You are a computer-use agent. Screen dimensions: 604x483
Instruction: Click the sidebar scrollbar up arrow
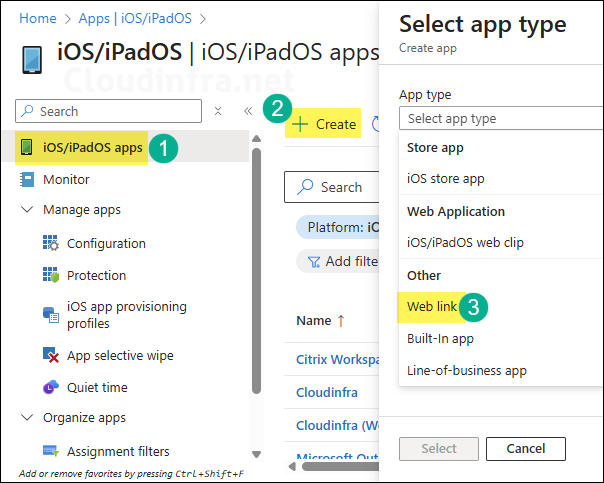pos(257,139)
